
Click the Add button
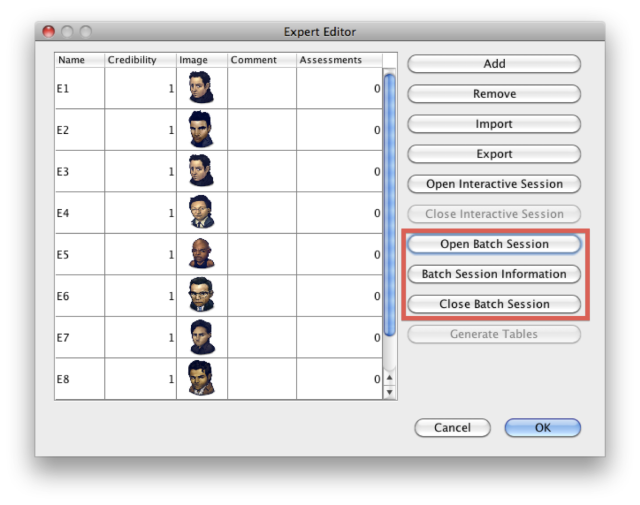pyautogui.click(x=494, y=64)
